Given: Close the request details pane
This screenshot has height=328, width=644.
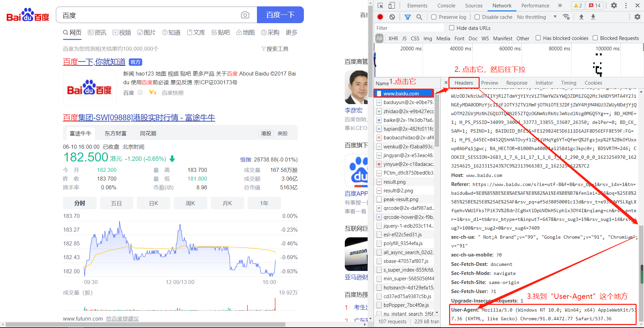Looking at the screenshot, I should [446, 83].
